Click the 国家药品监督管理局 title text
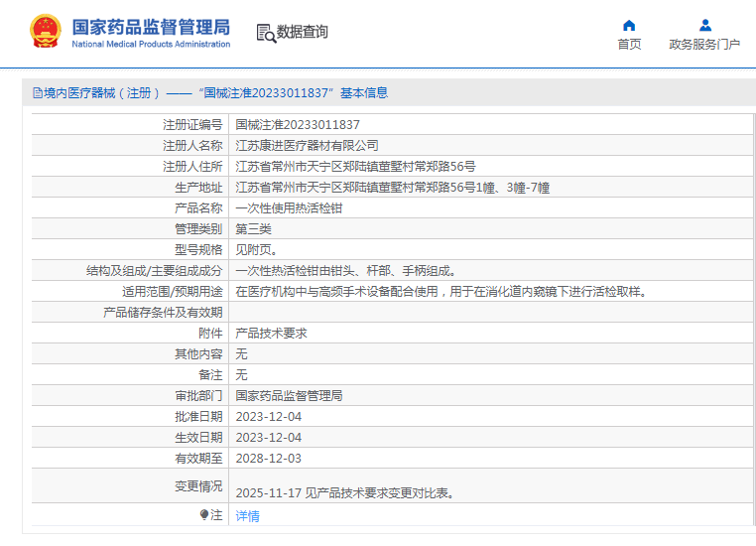Screen dimensions: 756x546 tap(151, 25)
